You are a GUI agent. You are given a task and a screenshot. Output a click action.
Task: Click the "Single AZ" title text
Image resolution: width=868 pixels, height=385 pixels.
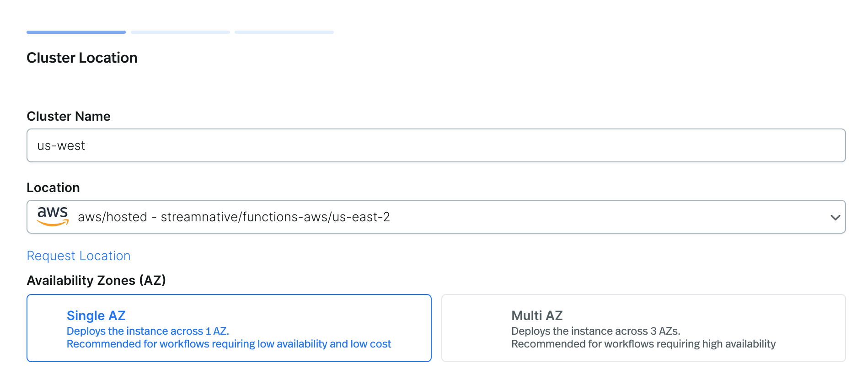pos(96,315)
